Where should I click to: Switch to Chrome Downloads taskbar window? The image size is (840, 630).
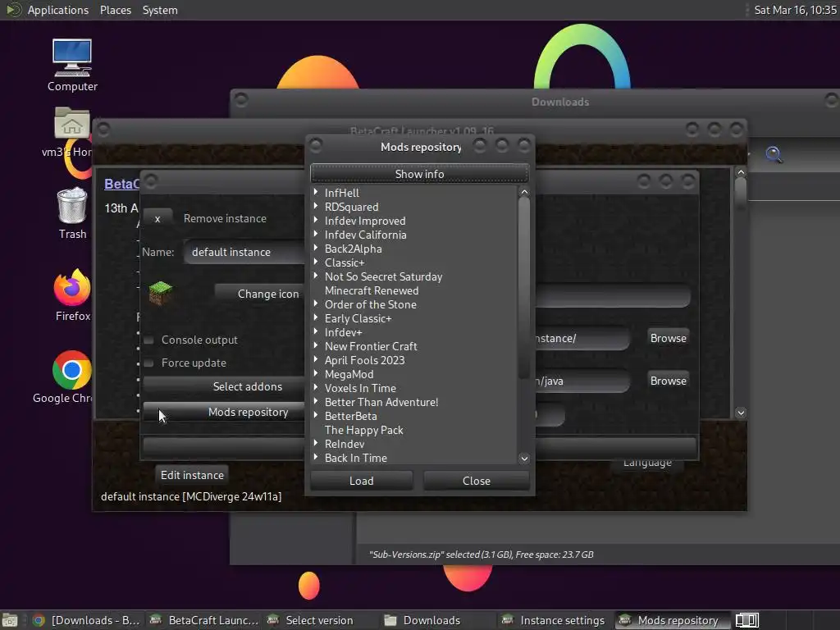(86, 620)
